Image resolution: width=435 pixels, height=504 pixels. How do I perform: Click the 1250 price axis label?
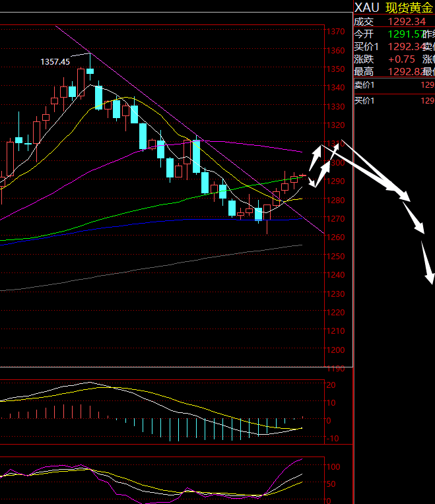[335, 257]
